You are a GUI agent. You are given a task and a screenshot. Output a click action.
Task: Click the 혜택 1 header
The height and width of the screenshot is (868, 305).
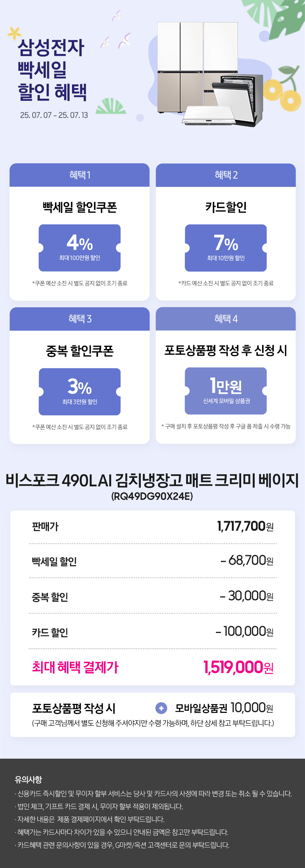(79, 175)
